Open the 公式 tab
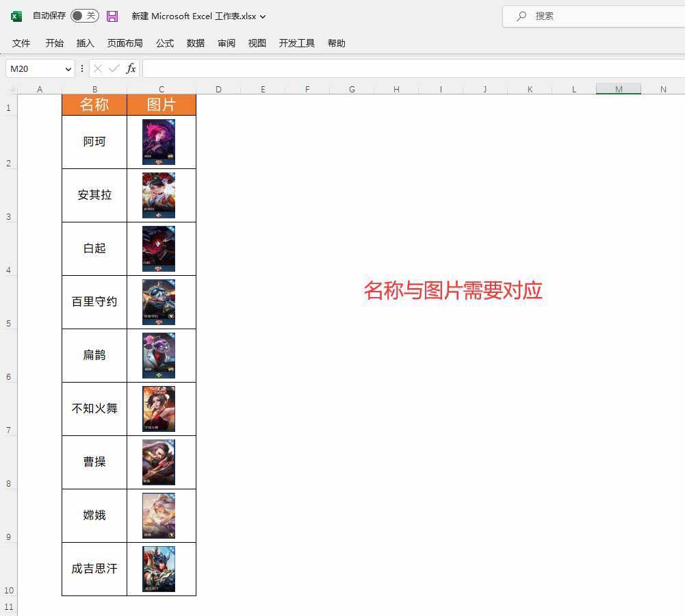Viewport: 685px width, 616px height. 165,43
